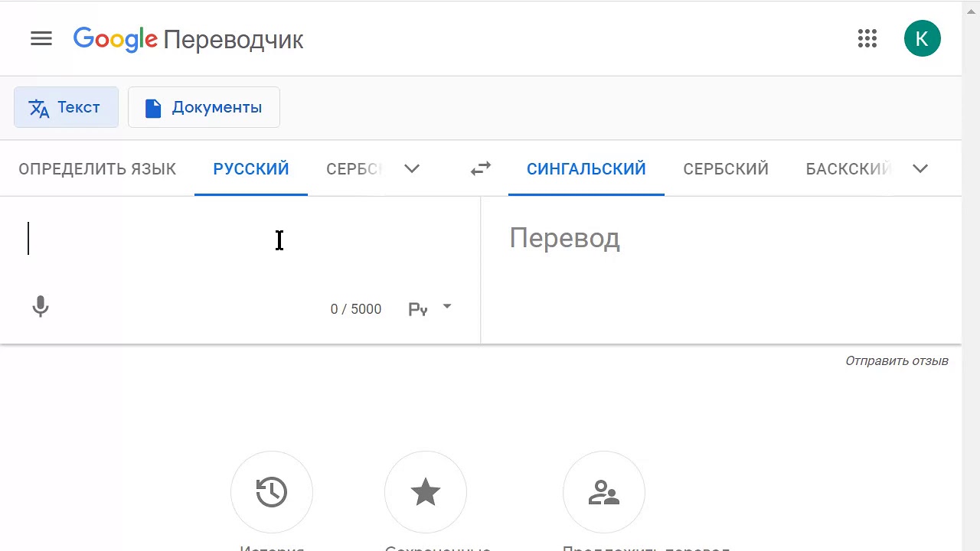Click the Google logo
Image resolution: width=980 pixels, height=551 pixels.
(x=116, y=40)
